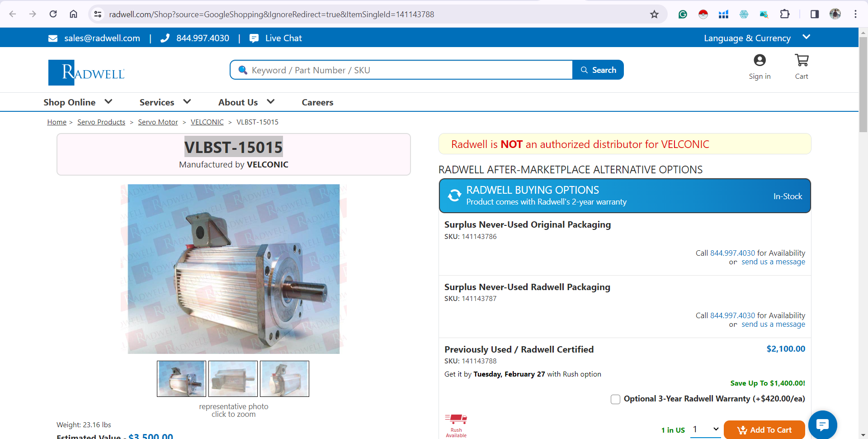Screen dimensions: 868x439
Task: Bookmark this page with the star icon
Action: pos(654,14)
